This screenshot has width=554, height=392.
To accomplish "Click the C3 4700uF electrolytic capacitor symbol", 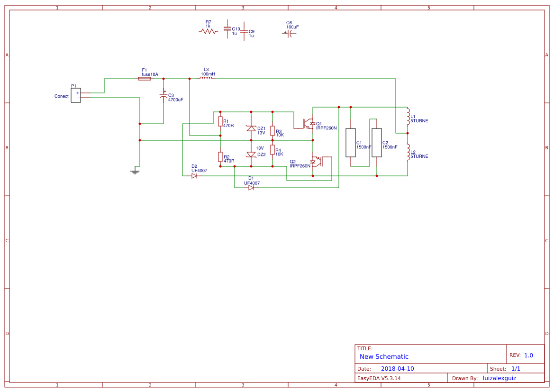I will [163, 96].
